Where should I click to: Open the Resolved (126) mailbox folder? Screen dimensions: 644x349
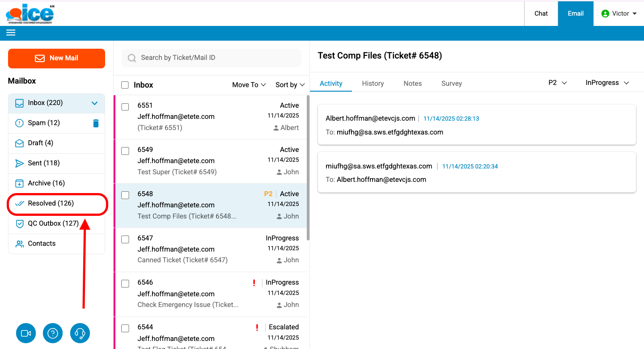(51, 203)
